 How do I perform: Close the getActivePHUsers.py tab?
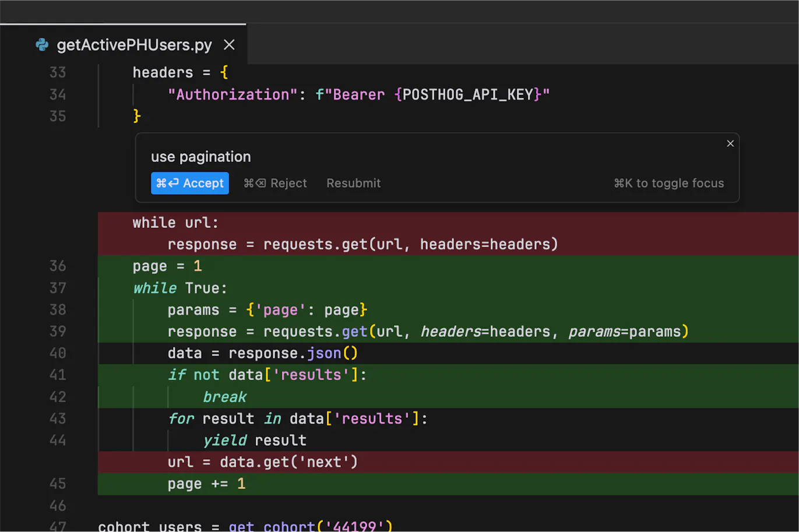tap(229, 45)
